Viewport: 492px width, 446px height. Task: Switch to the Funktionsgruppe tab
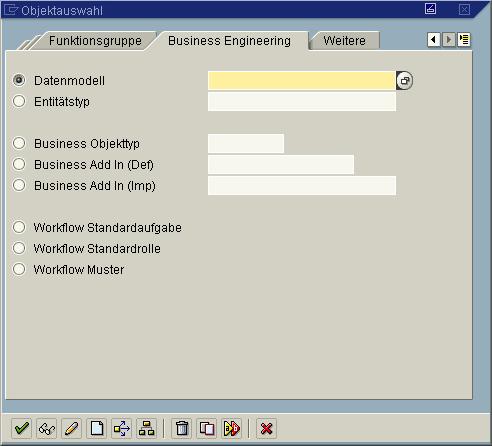[x=95, y=41]
